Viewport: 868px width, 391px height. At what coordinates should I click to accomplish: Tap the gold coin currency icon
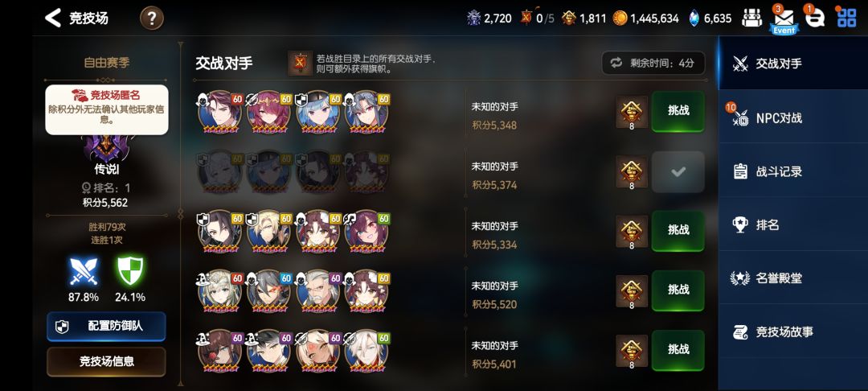(620, 19)
